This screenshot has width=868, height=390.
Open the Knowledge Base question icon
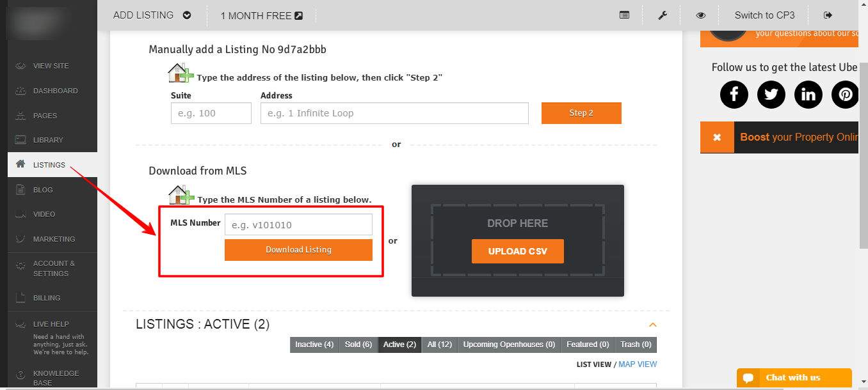[x=20, y=374]
